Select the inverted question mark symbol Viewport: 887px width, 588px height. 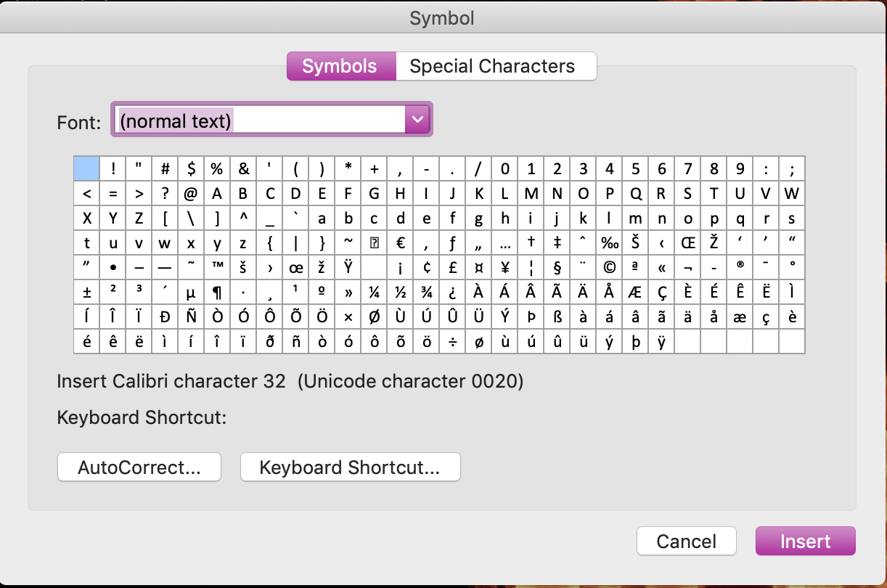452,293
